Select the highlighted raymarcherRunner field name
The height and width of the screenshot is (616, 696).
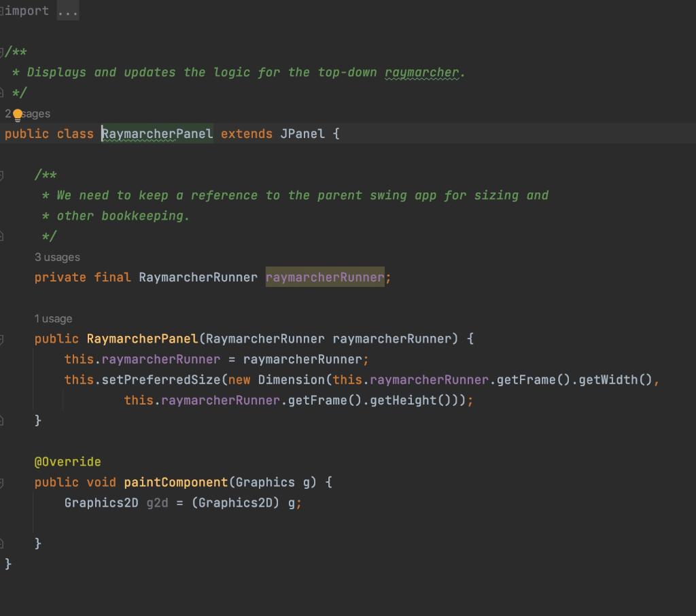(325, 277)
